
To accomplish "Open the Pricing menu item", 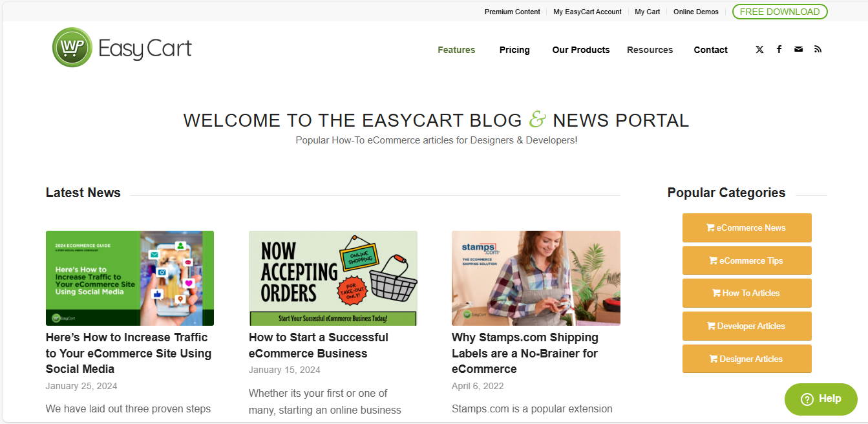I will [514, 50].
